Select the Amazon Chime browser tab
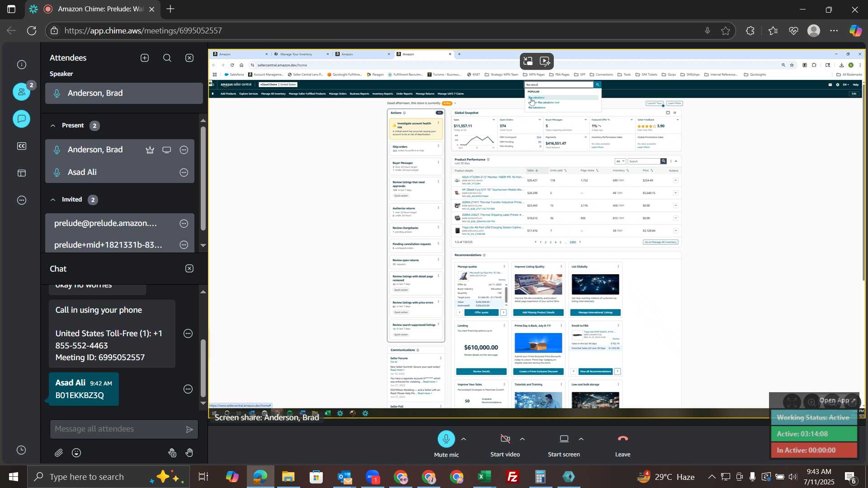The width and height of the screenshot is (868, 488). click(93, 9)
